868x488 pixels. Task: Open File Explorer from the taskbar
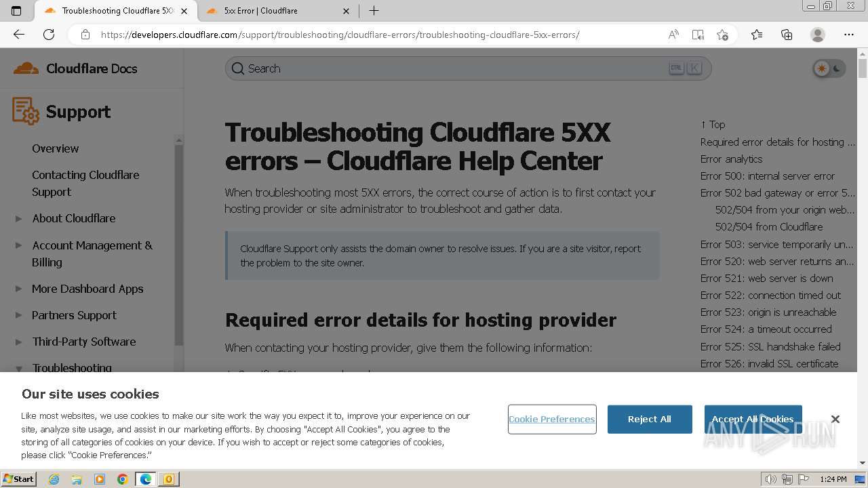[77, 479]
